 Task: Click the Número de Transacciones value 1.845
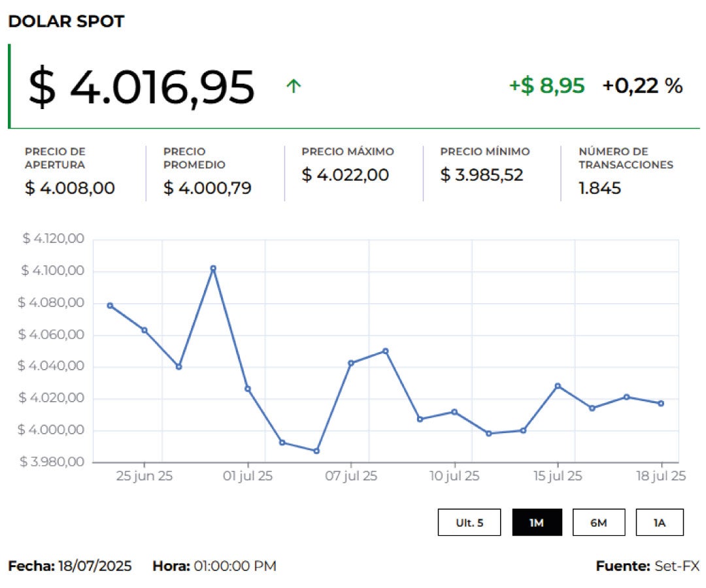click(x=599, y=188)
